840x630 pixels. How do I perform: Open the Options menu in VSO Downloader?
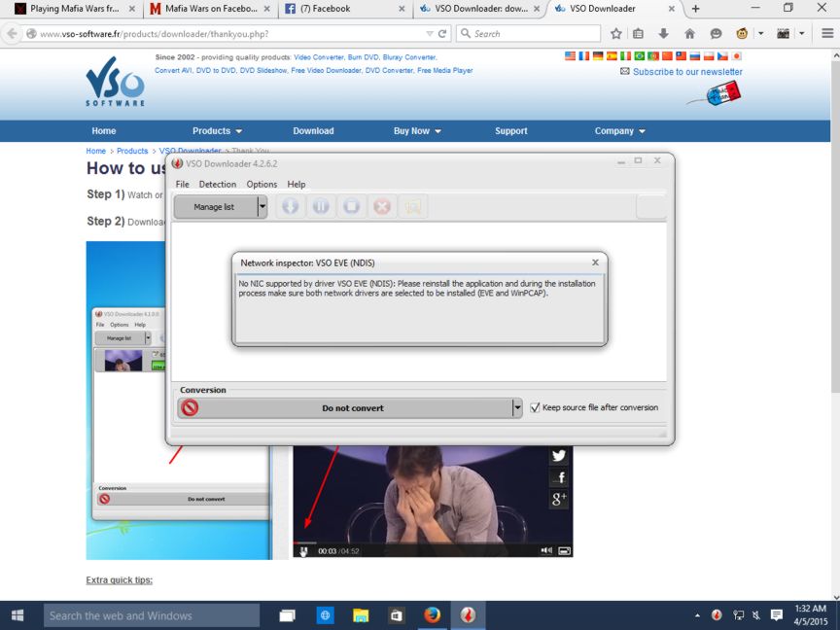tap(262, 184)
